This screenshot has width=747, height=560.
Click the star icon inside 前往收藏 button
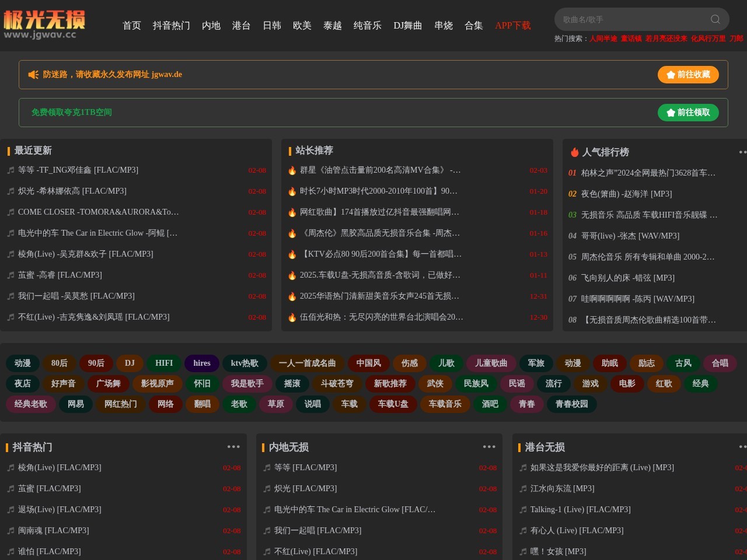coord(670,75)
